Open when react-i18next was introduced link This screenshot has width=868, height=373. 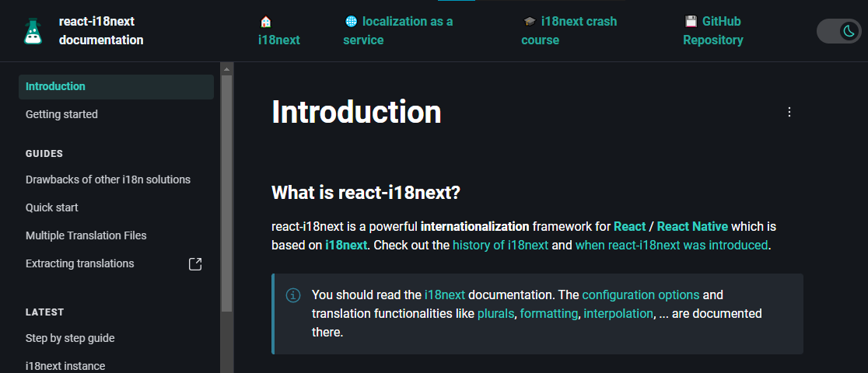point(671,245)
